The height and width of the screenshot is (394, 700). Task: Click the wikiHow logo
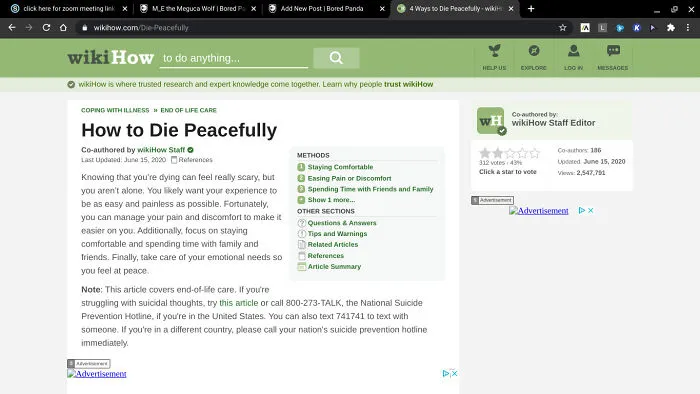pyautogui.click(x=111, y=58)
